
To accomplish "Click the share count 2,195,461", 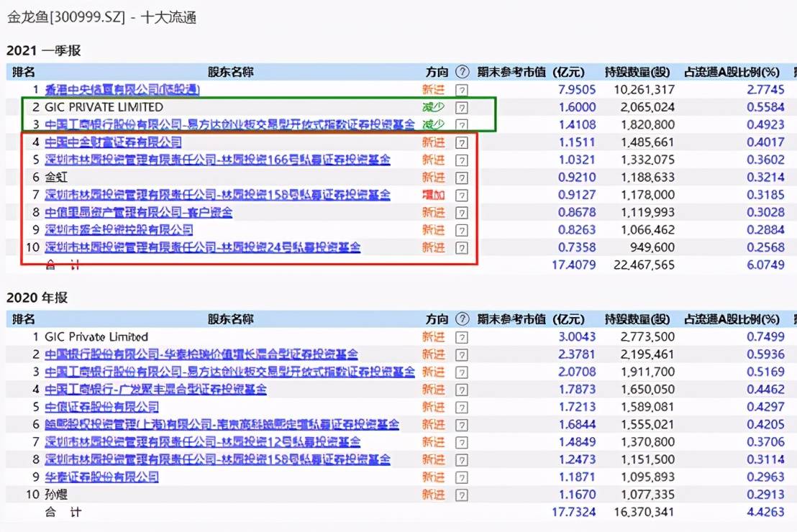I will click(647, 354).
